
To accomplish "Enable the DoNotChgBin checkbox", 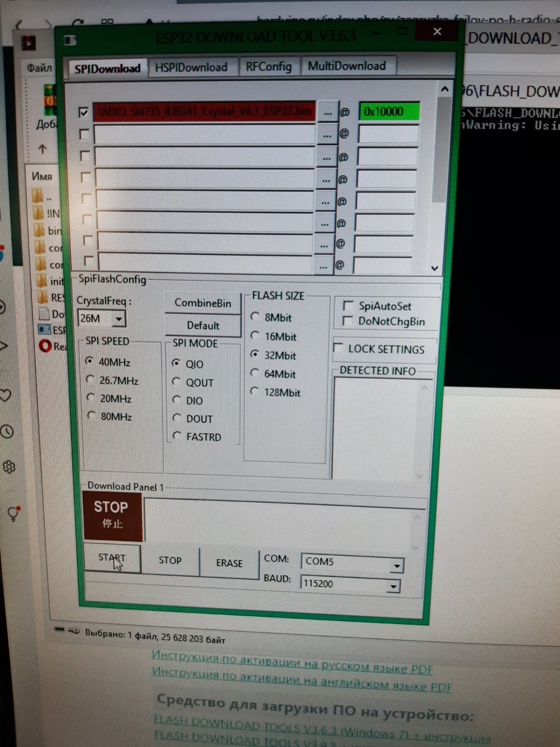I will pos(348,320).
